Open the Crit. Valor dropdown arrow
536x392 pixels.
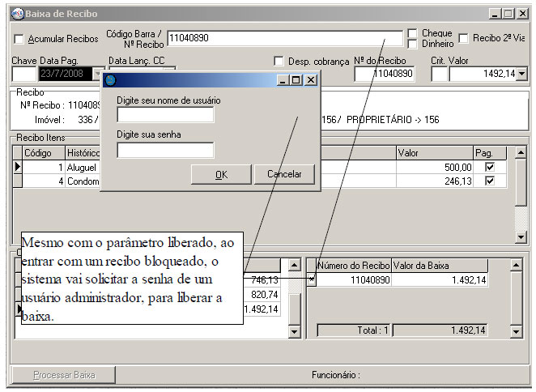coord(521,74)
